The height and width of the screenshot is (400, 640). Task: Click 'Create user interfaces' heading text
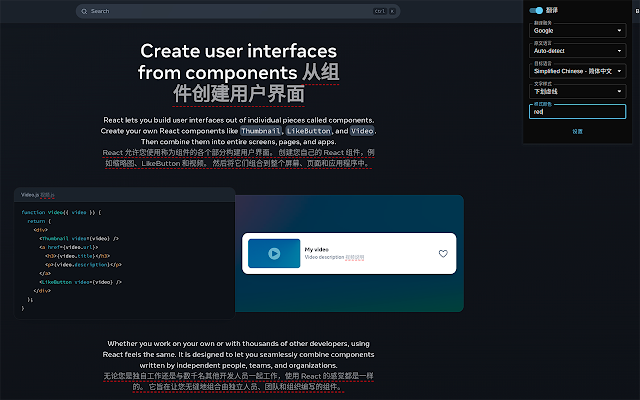[238, 51]
